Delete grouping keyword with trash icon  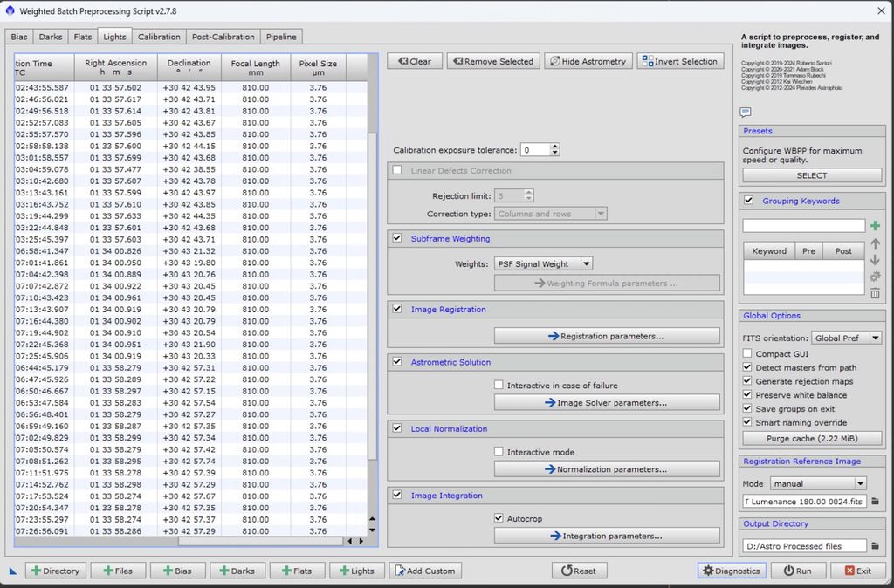click(x=875, y=293)
